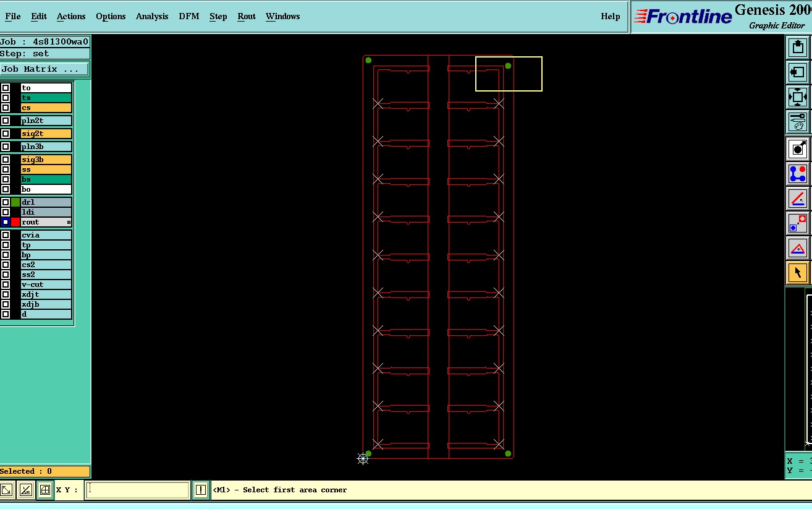Click the top-left green drill hole
Viewport: 812px width, 509px height.
368,60
